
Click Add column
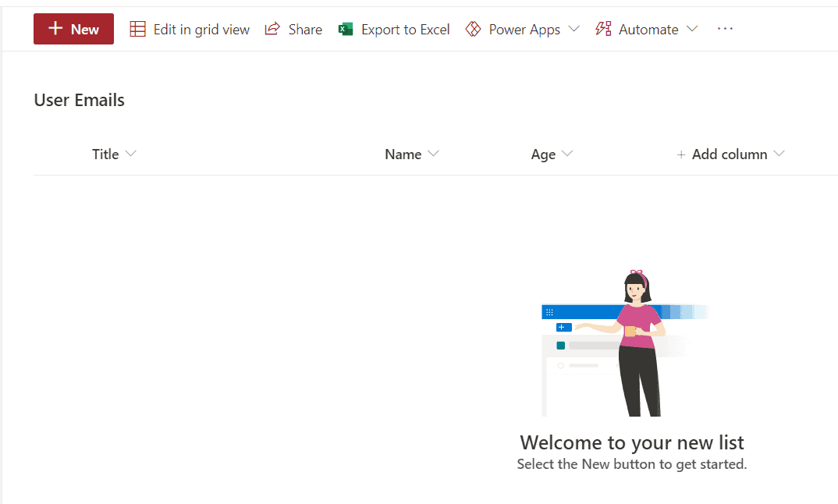(730, 154)
